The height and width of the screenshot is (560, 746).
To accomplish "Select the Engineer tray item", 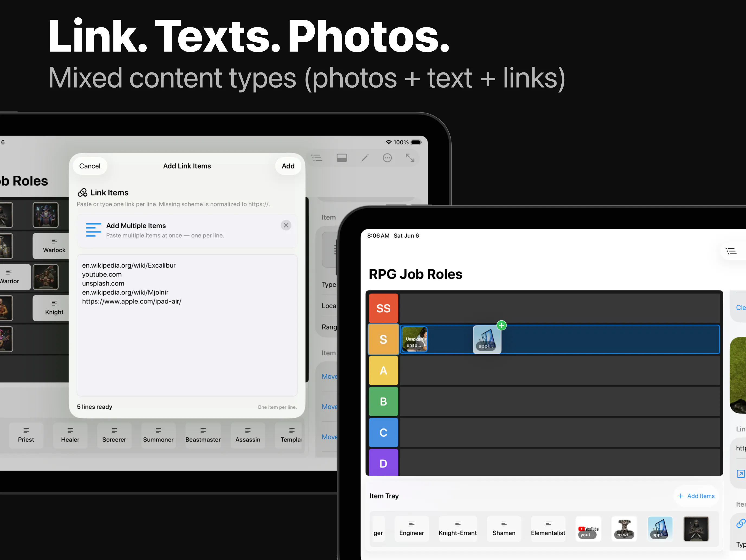I will coord(411,529).
